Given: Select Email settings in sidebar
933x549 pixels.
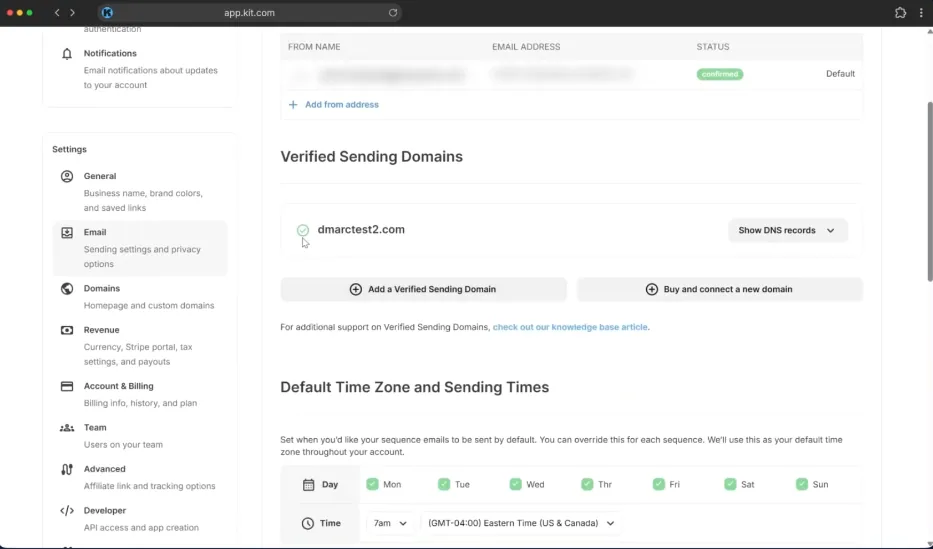Looking at the screenshot, I should 140,248.
